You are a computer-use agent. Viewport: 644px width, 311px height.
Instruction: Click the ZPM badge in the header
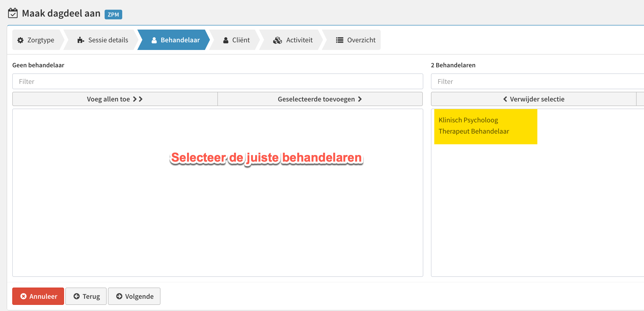coord(113,15)
